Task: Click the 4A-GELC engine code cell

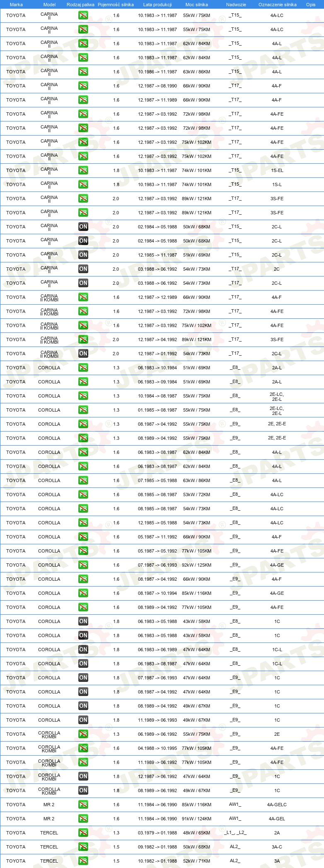Action: pos(277,805)
